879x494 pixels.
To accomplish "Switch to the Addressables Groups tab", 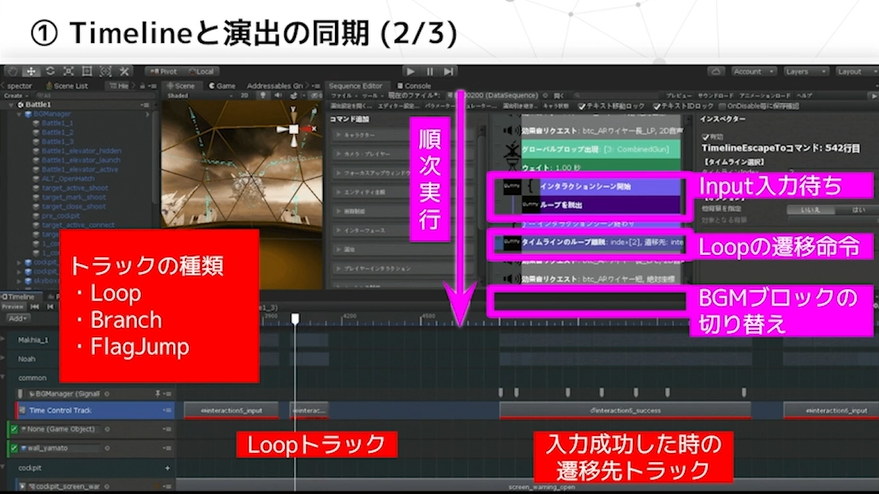I will coord(274,86).
